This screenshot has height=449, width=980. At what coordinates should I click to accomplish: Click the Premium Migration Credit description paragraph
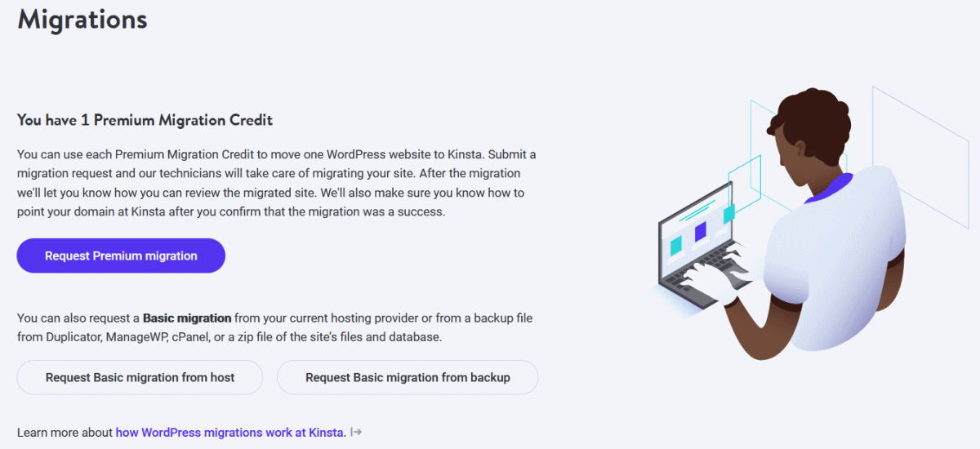[x=276, y=183]
